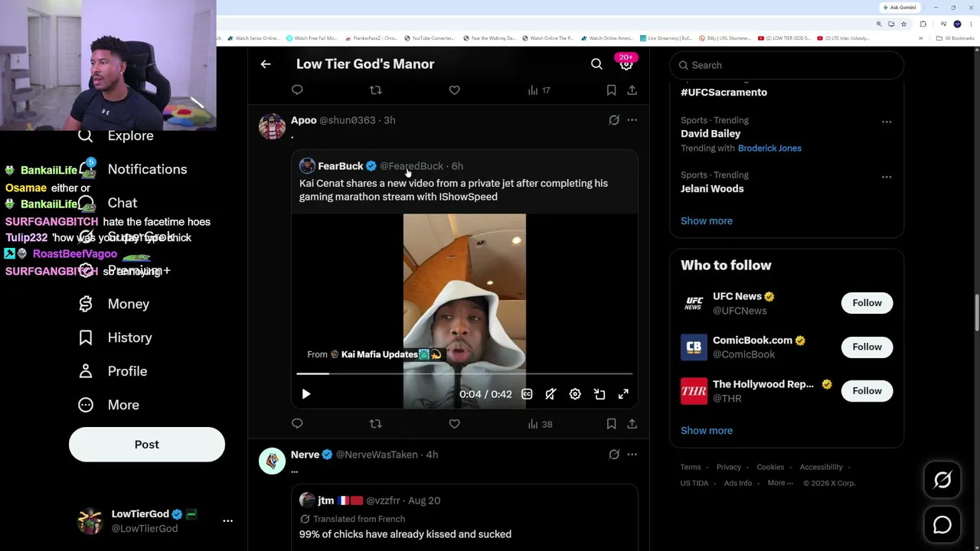Image resolution: width=980 pixels, height=551 pixels.
Task: Show more trends below Jelani Woods
Action: (x=707, y=220)
